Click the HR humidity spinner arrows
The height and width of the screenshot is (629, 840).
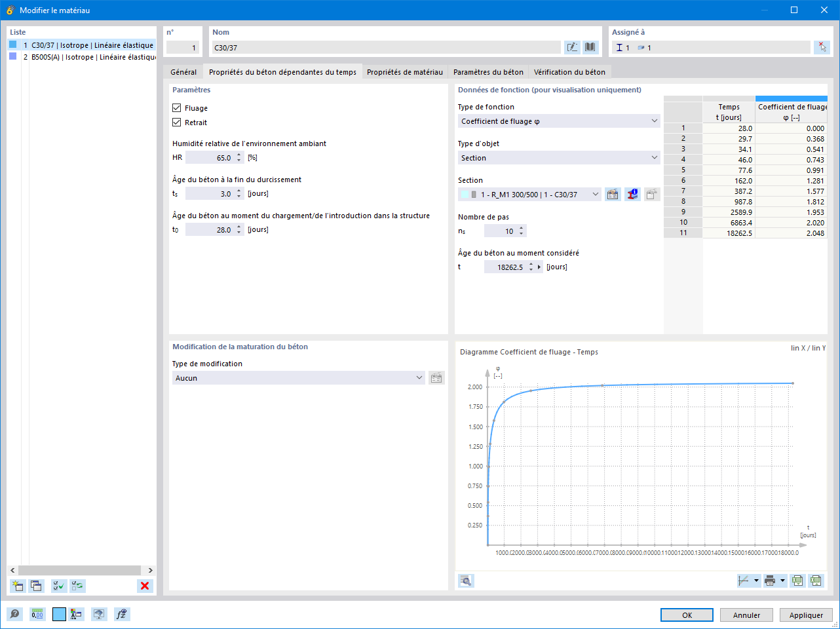[239, 158]
